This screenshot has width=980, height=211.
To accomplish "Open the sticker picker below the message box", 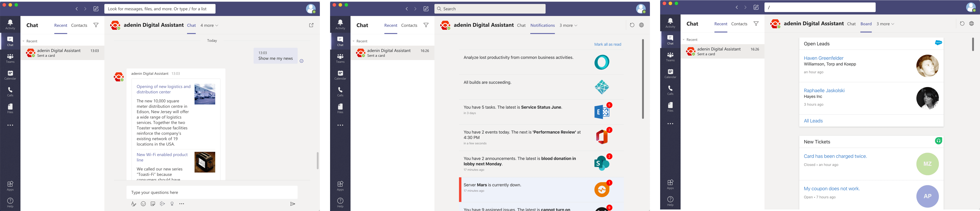I will point(153,204).
